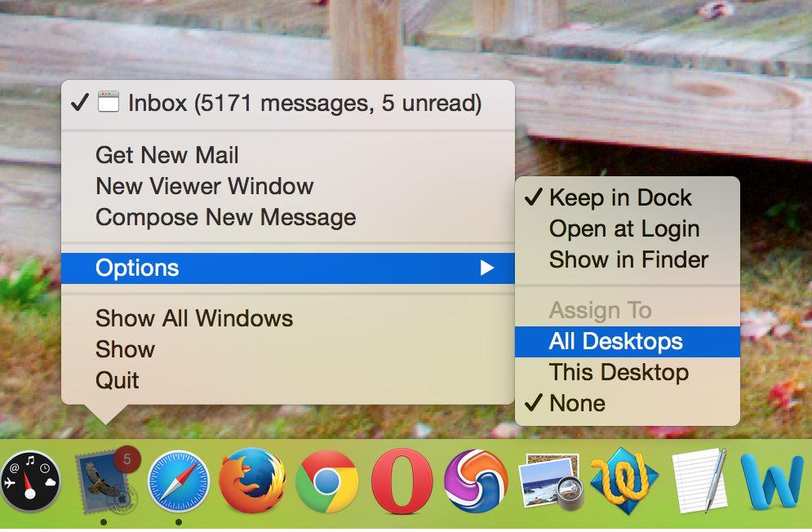This screenshot has width=812, height=532.
Task: Open the Opera browser from the Dock
Action: point(402,481)
